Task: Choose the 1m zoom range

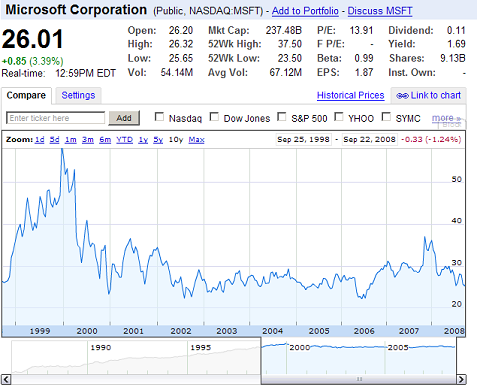Action: pyautogui.click(x=70, y=139)
